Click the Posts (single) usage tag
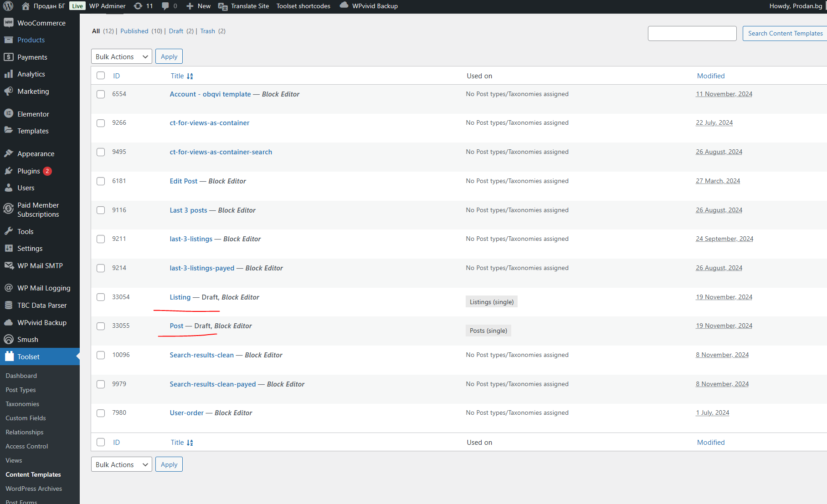827x504 pixels. coord(488,331)
